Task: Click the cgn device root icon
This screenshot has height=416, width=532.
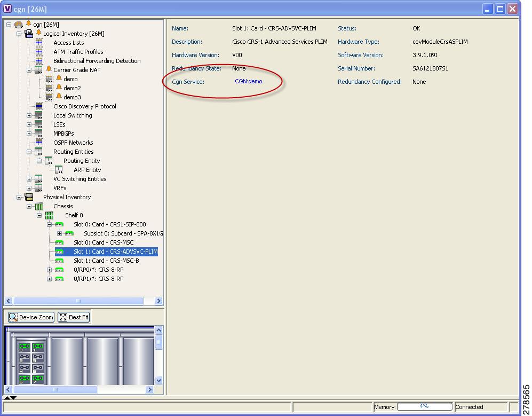Action: click(18, 25)
